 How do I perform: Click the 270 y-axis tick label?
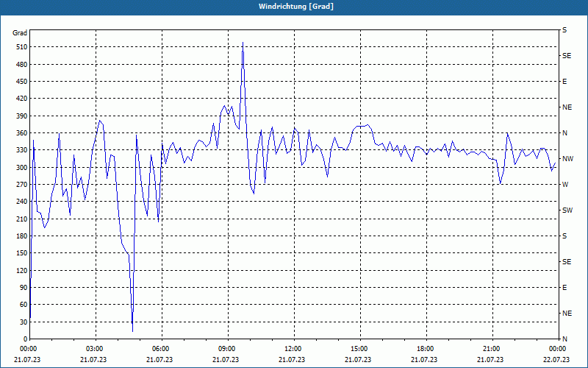pos(22,185)
